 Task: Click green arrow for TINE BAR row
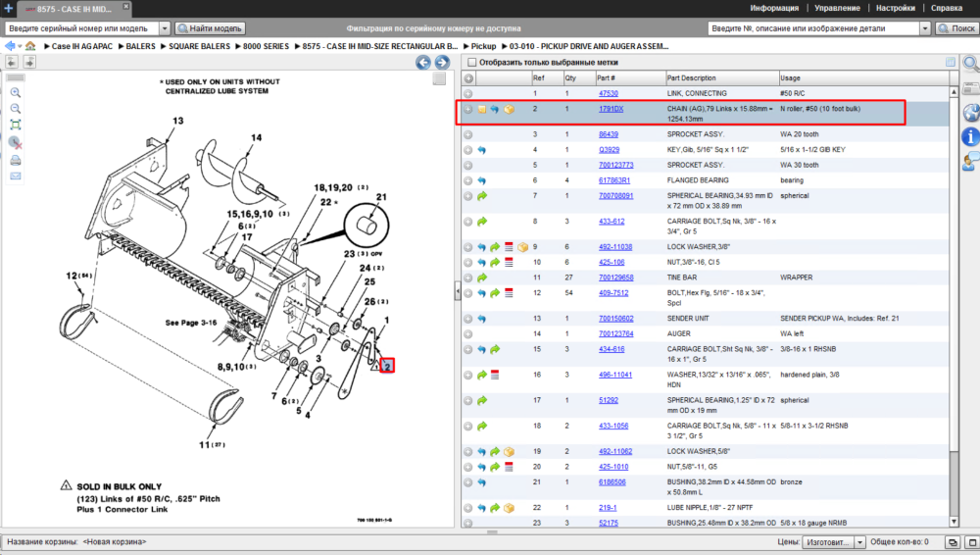click(482, 277)
